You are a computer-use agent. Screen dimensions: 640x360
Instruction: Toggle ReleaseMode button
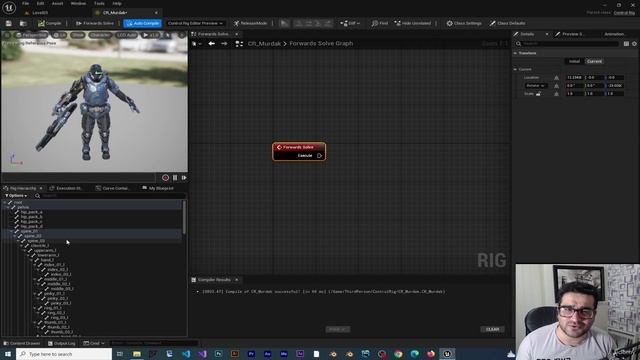click(250, 23)
